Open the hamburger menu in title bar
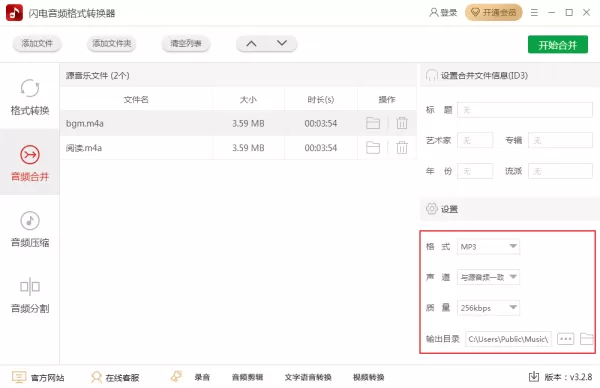 [534, 13]
